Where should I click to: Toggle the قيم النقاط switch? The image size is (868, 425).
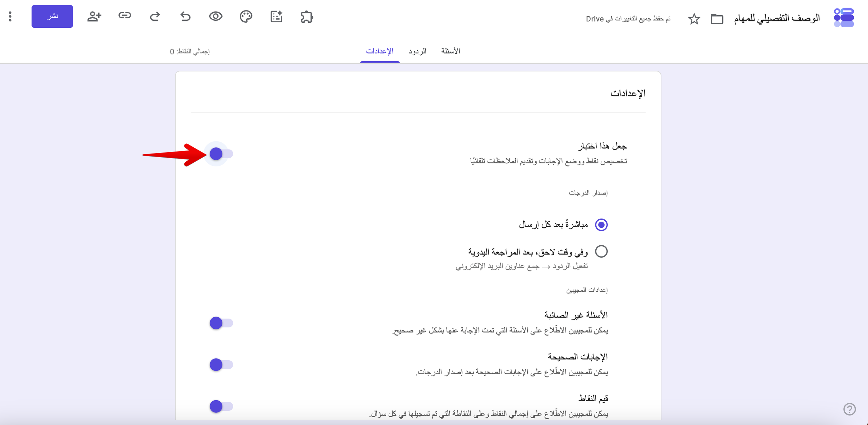pos(221,406)
